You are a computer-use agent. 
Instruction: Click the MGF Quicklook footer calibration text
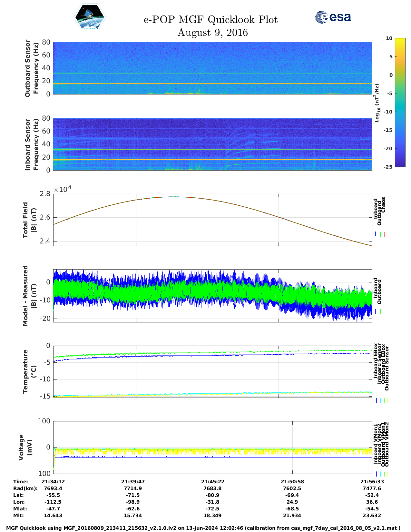(203, 528)
